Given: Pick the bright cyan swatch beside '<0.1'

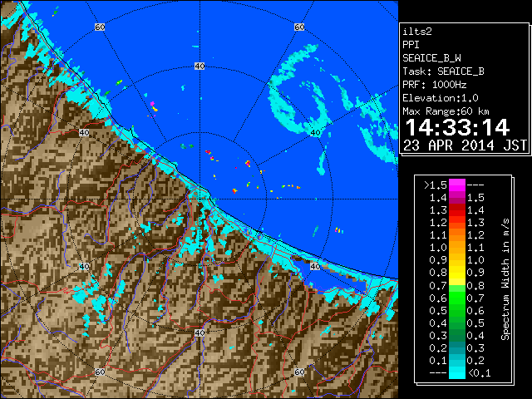Looking at the screenshot, I should tap(457, 373).
